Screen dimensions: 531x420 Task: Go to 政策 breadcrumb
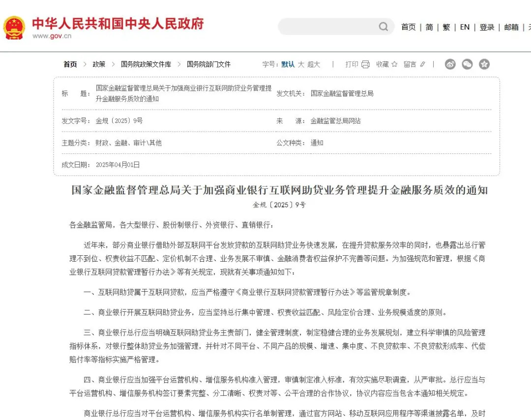pos(99,64)
